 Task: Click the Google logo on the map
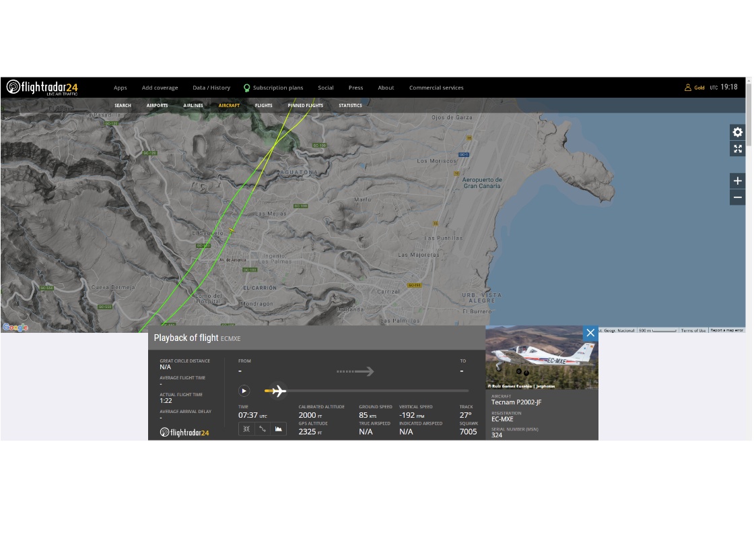point(15,327)
